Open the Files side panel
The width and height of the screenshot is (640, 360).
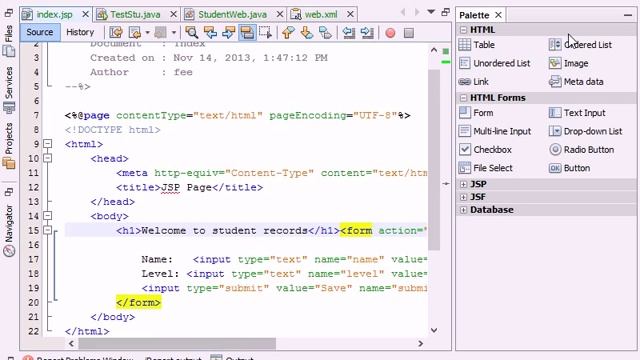click(9, 40)
